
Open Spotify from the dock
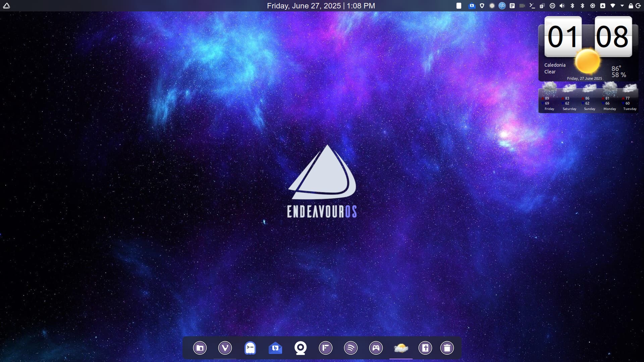click(351, 348)
